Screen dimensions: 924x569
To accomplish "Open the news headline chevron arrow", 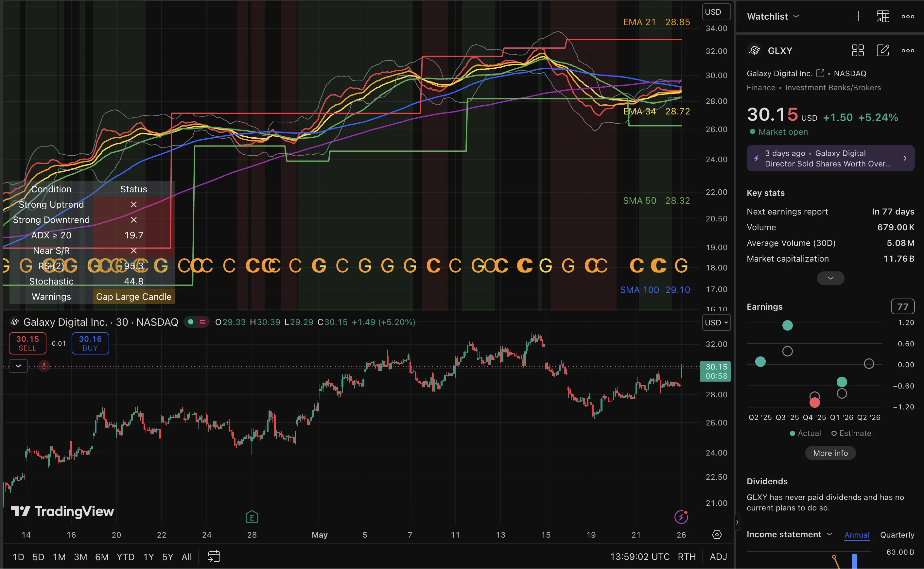I will point(904,158).
